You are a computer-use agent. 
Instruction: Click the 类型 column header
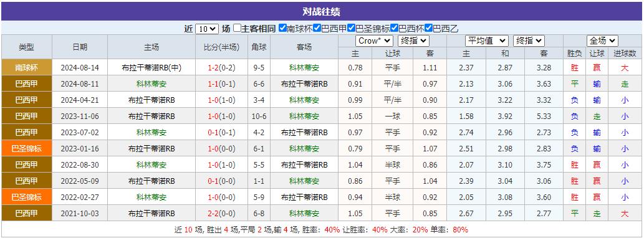point(27,47)
